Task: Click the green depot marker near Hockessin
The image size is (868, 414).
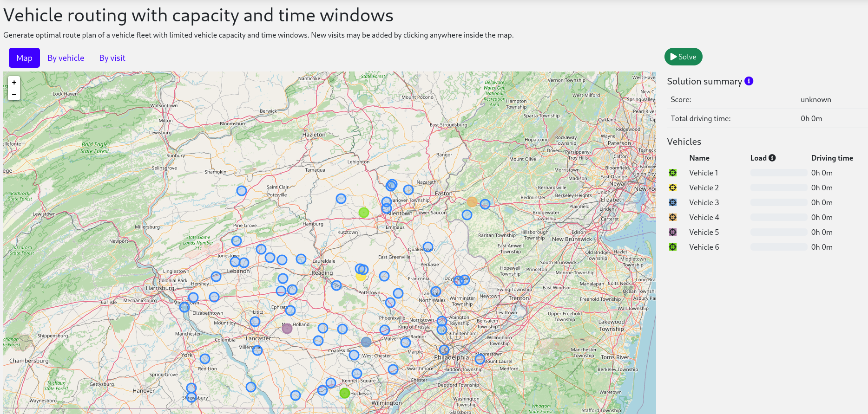Action: pyautogui.click(x=344, y=393)
